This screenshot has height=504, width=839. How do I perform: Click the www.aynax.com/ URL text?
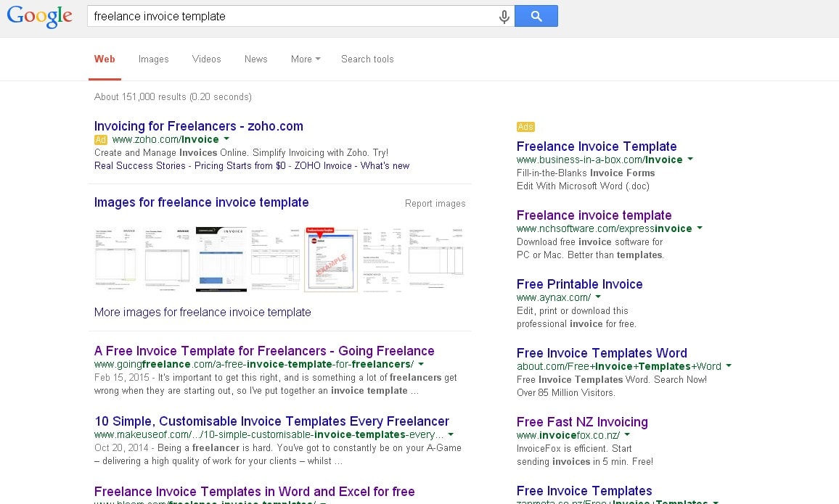554,298
